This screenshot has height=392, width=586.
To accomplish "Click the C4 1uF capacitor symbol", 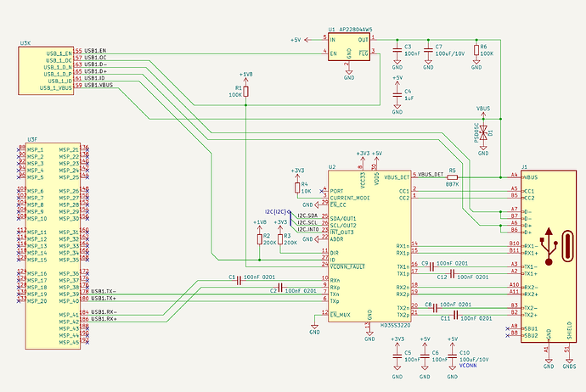I will pyautogui.click(x=397, y=95).
